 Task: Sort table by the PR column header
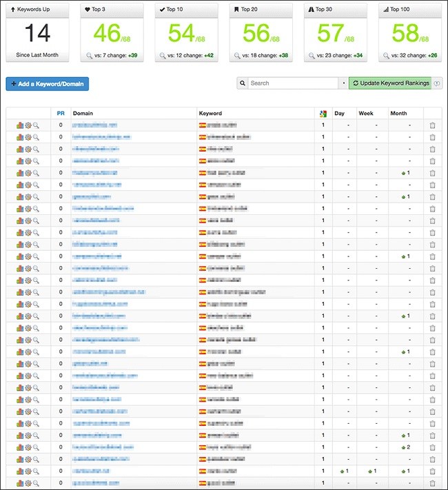point(61,113)
